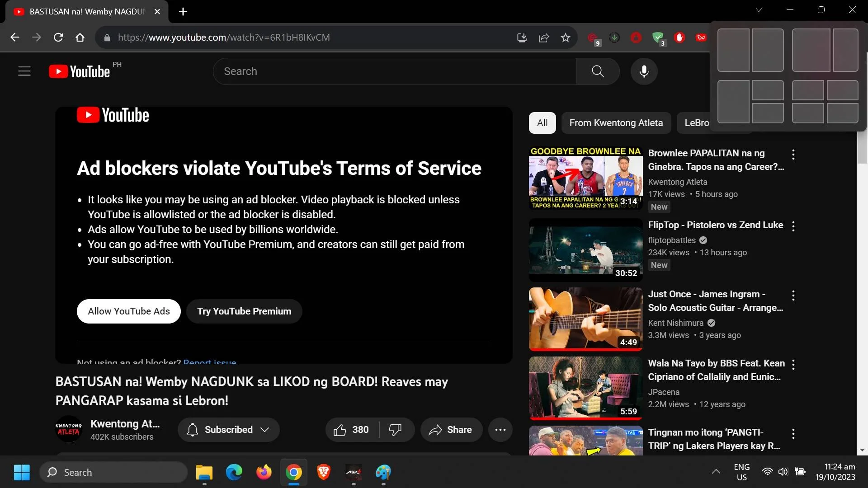Open the Windows taskbar Search box

click(113, 472)
